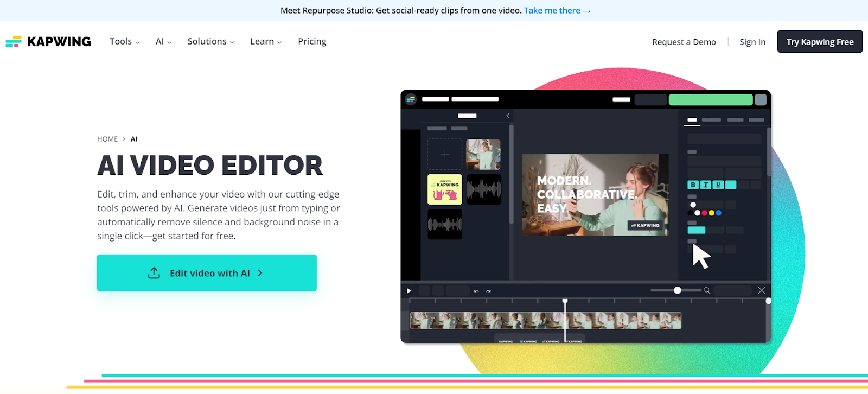Click the editor preview image of woman

pos(595,195)
